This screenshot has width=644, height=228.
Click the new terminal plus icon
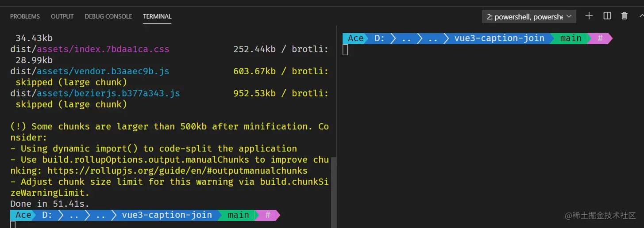(x=589, y=16)
